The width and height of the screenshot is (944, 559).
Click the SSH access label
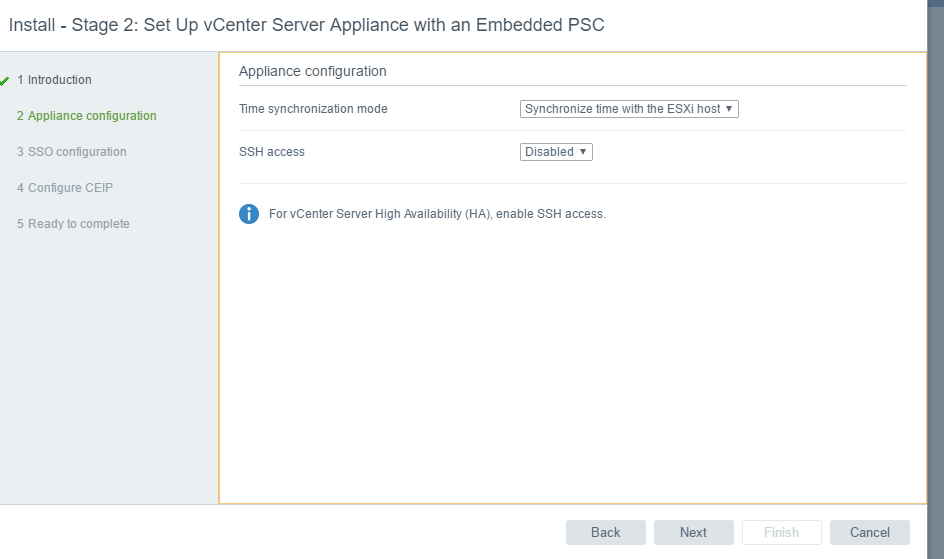click(272, 152)
